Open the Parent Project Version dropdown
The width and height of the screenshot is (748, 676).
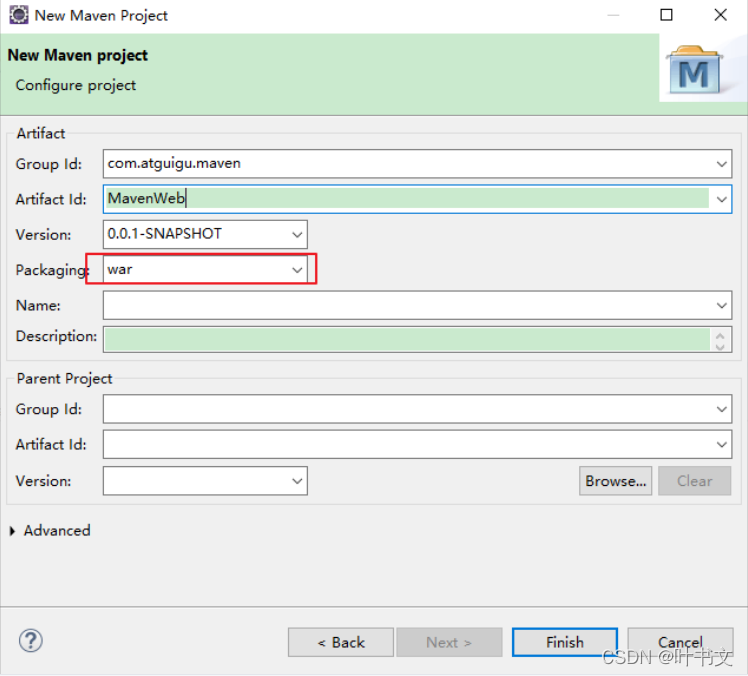[297, 481]
